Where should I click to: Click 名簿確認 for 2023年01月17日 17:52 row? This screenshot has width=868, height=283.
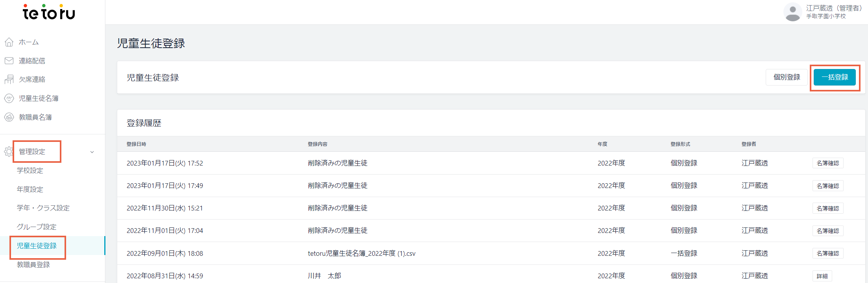click(828, 163)
